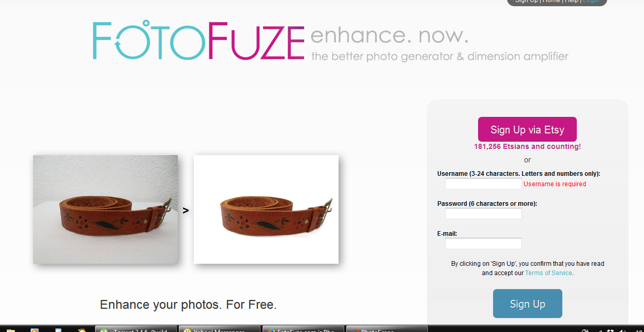Select the FotoFuze browser taskbar button

pyautogui.click(x=303, y=329)
